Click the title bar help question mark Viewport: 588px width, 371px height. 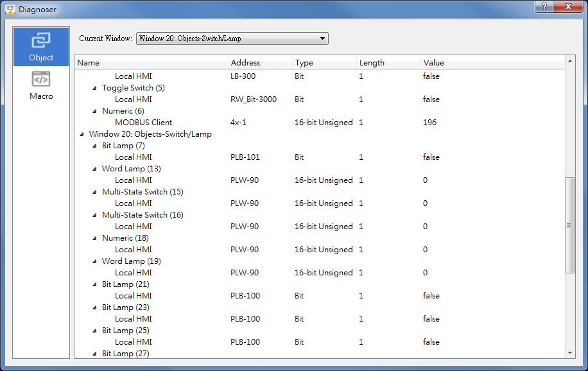[544, 6]
